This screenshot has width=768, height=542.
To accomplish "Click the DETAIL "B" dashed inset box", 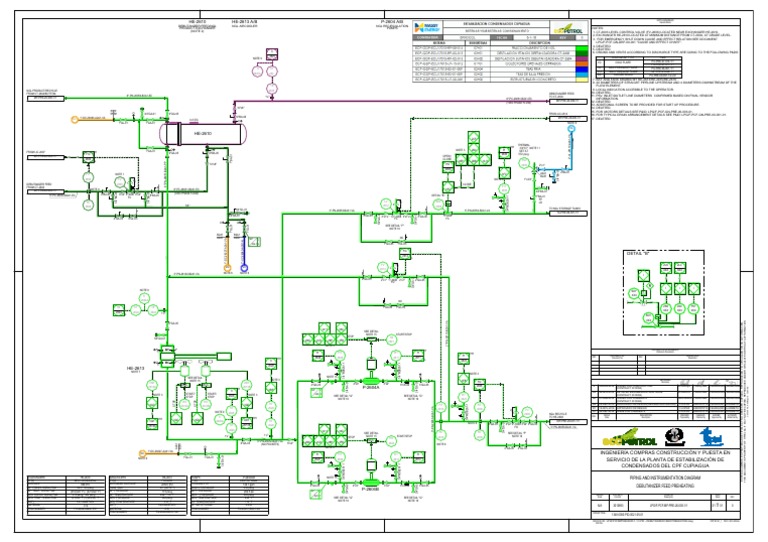I will pos(664,293).
